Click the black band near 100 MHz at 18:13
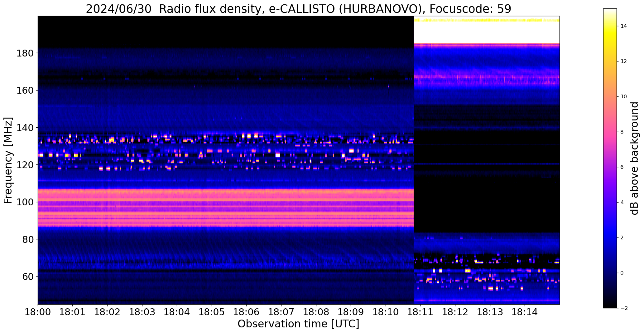 (490, 202)
